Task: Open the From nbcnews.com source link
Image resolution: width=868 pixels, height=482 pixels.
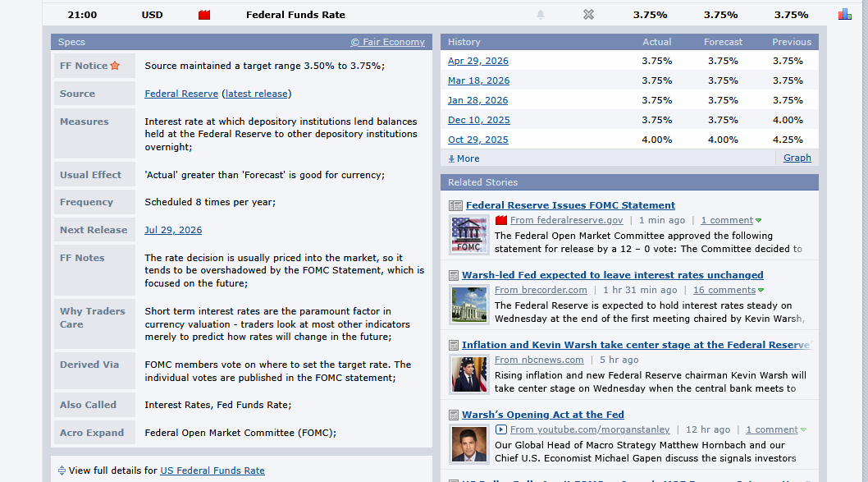Action: 539,360
